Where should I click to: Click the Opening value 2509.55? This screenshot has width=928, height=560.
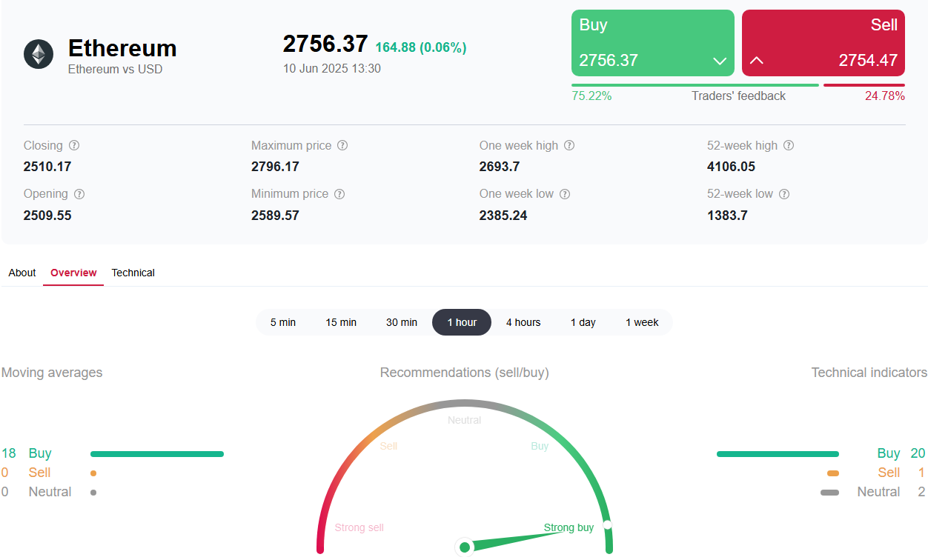click(47, 216)
